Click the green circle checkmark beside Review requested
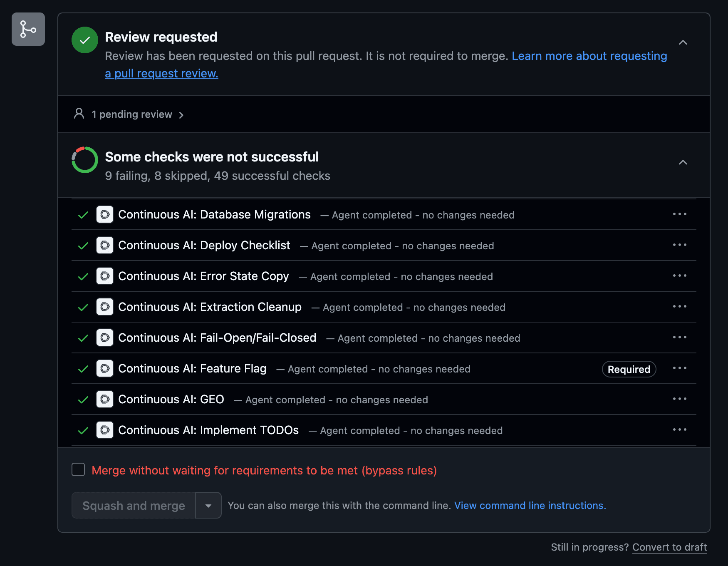 tap(84, 40)
